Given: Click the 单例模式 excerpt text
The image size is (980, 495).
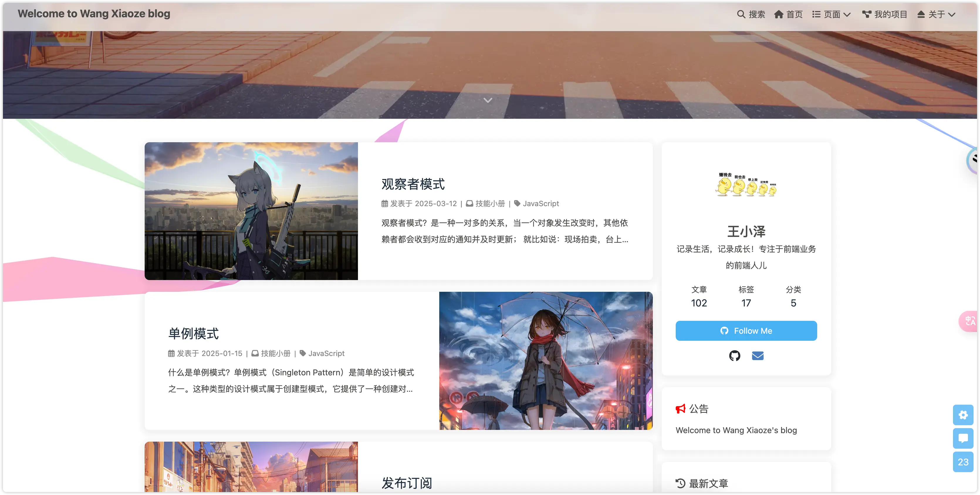Looking at the screenshot, I should [291, 381].
